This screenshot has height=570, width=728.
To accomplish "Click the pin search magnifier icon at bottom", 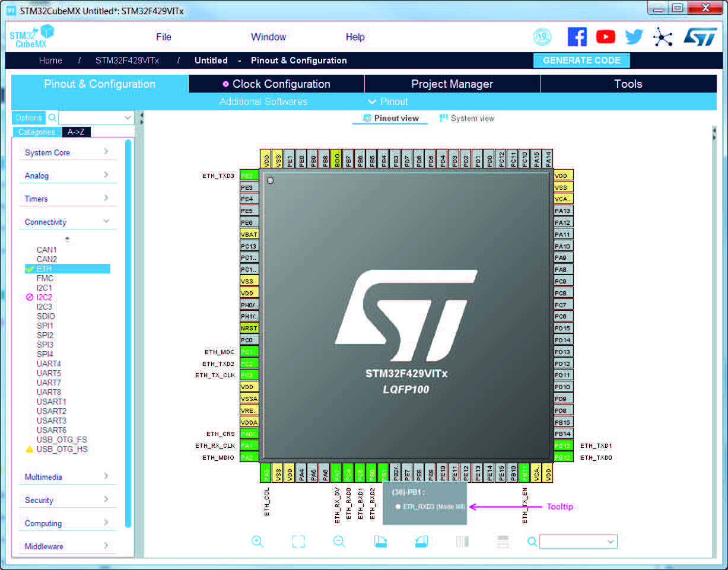I will coord(532,541).
